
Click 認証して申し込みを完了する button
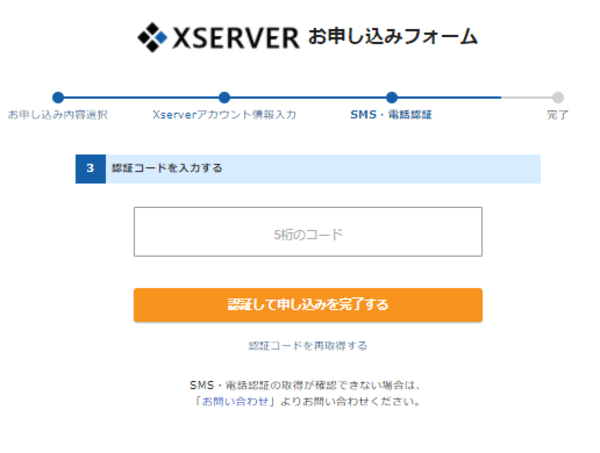coord(308,305)
